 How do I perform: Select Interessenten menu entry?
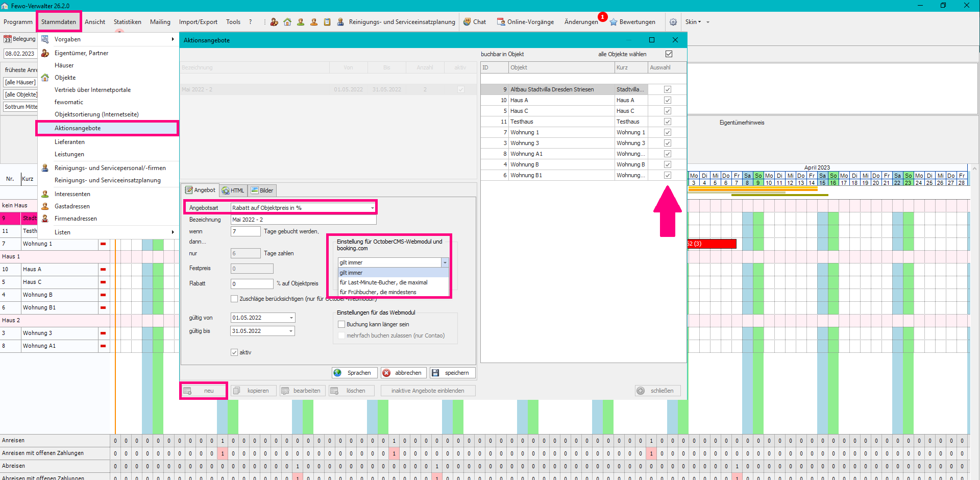pos(108,194)
